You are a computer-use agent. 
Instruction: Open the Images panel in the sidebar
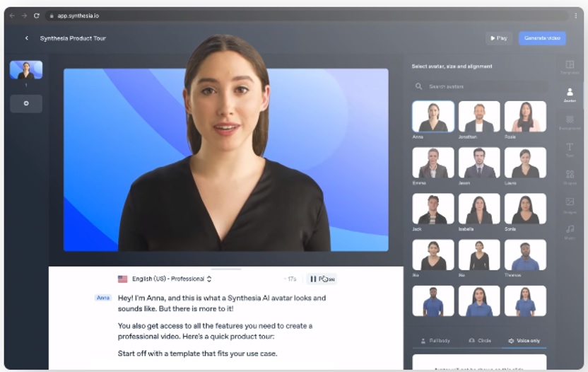pyautogui.click(x=570, y=206)
